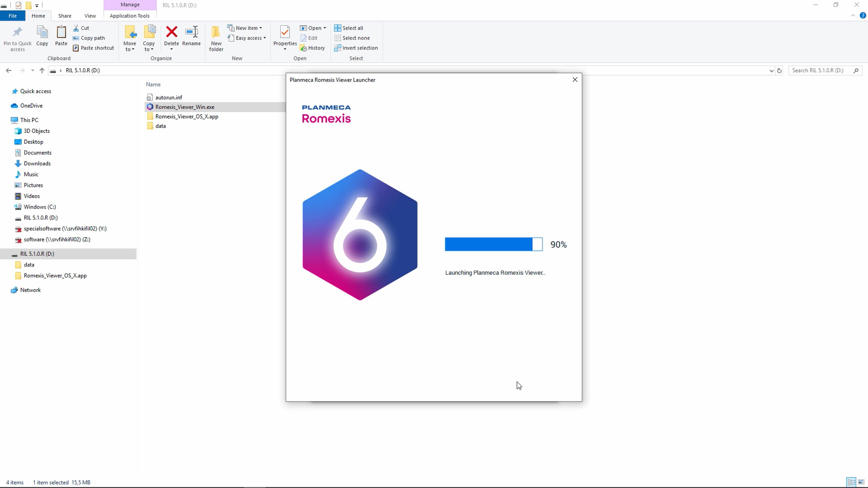The width and height of the screenshot is (868, 488).
Task: Open Videos in navigation pane
Action: [31, 196]
